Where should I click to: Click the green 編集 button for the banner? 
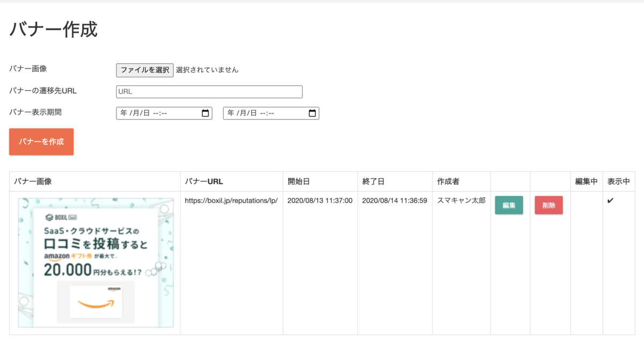(x=509, y=205)
